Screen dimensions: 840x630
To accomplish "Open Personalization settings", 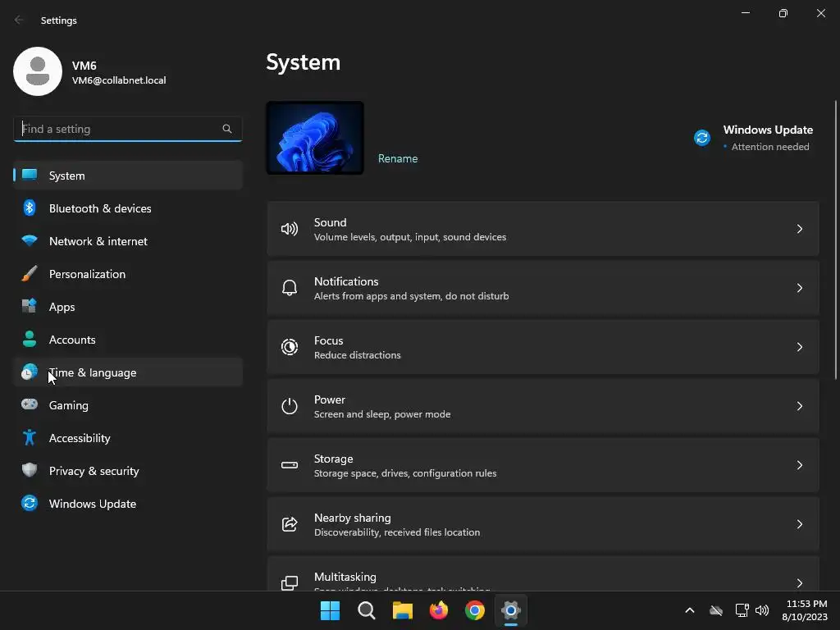I will pos(128,274).
